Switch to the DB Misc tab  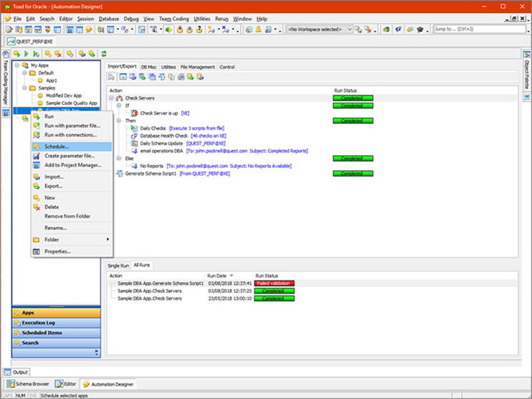(148, 67)
